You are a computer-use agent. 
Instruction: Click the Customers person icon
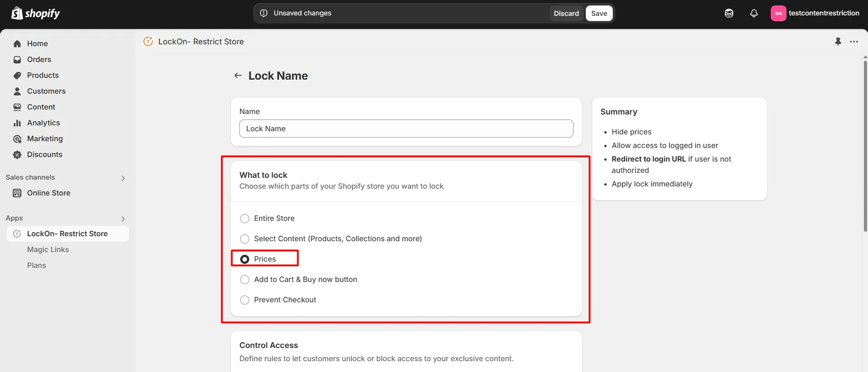click(x=17, y=91)
